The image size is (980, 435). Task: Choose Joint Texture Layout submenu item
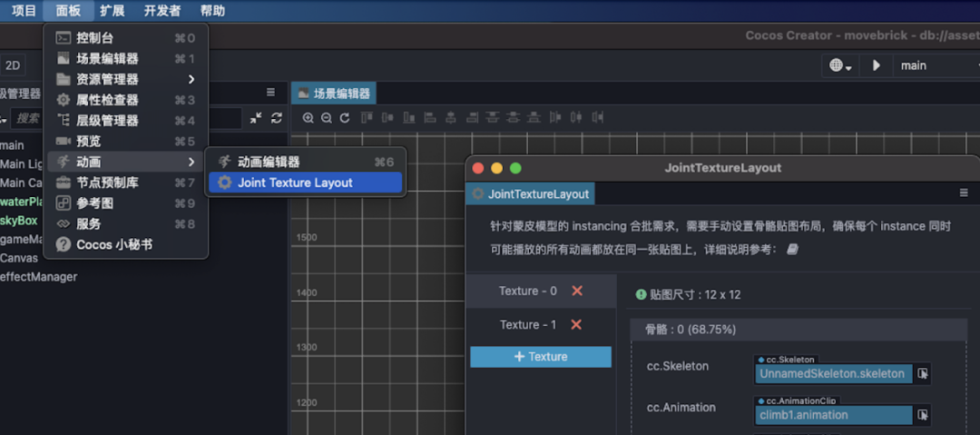(306, 183)
